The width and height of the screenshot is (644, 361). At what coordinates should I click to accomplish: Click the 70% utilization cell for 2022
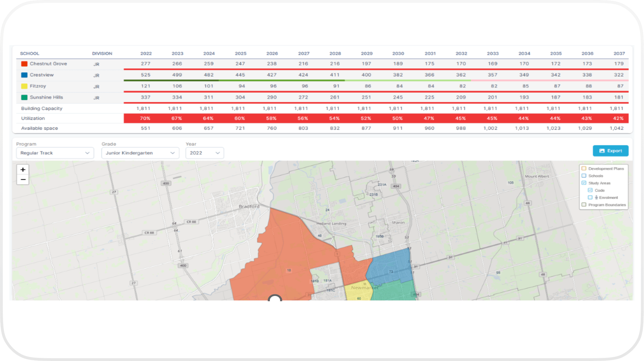point(145,118)
